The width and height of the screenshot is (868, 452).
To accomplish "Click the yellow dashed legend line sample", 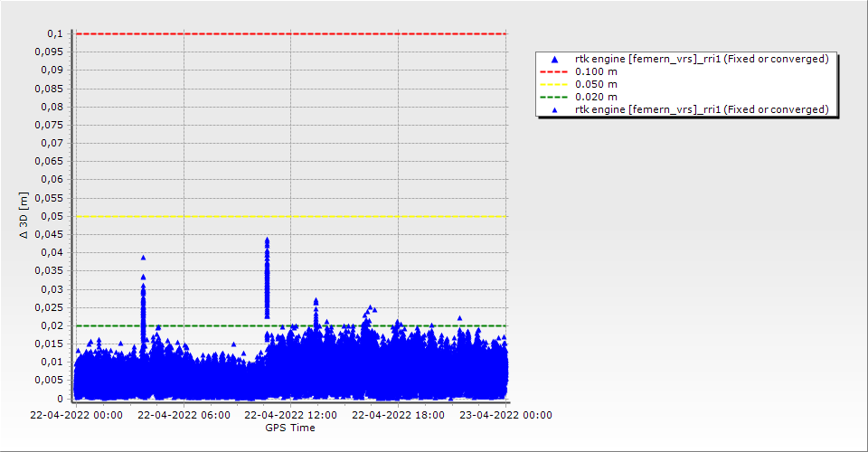I will click(x=554, y=84).
